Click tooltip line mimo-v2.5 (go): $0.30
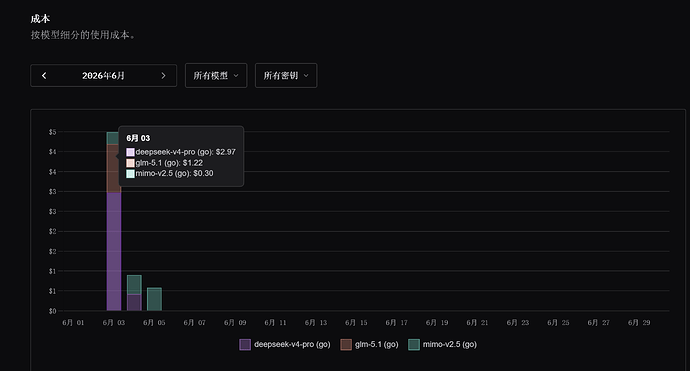 pos(170,173)
